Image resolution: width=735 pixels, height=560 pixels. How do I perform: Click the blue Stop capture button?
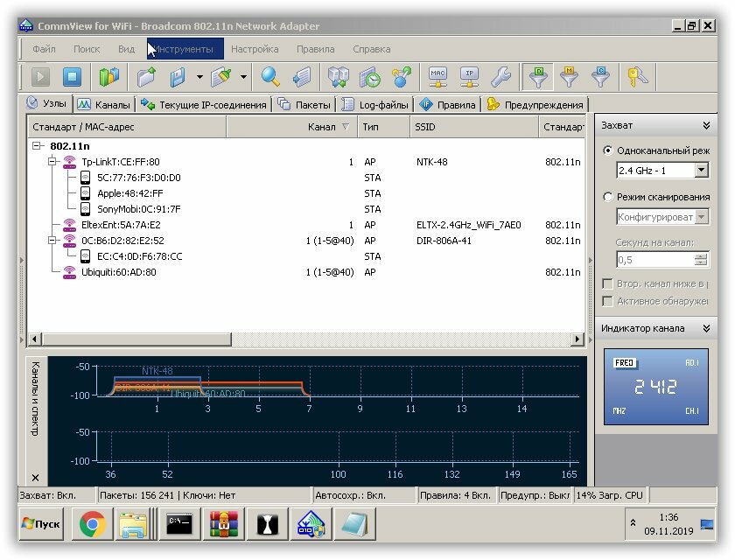point(71,77)
